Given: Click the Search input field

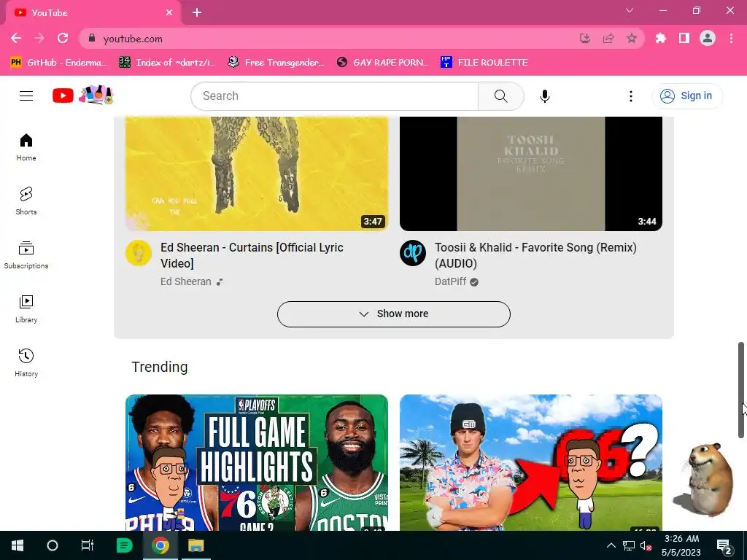Looking at the screenshot, I should pos(334,96).
